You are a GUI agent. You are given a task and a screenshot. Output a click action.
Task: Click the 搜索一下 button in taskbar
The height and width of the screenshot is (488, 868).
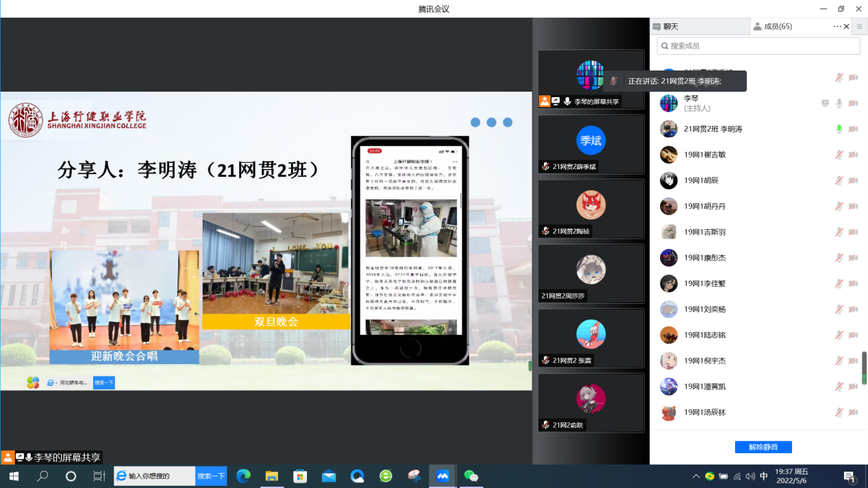(211, 476)
